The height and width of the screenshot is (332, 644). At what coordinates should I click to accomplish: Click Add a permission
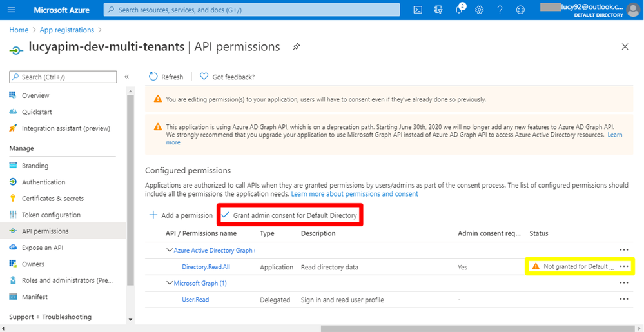coord(181,215)
